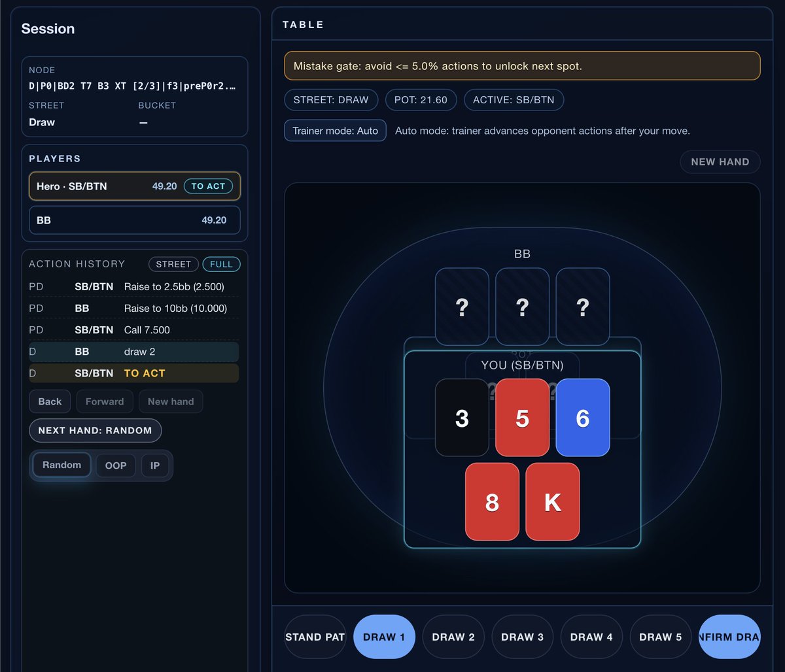Click history row 'BB draw 2'
The width and height of the screenshot is (785, 672).
click(133, 352)
